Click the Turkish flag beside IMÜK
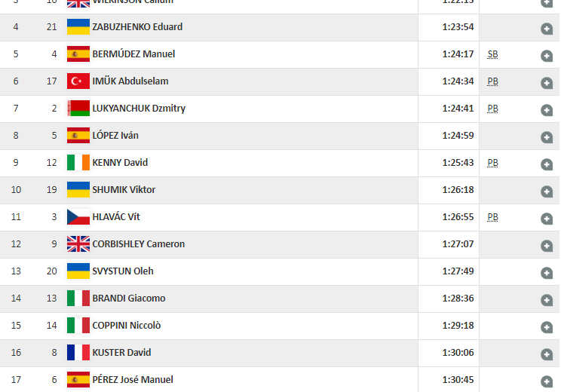The image size is (561, 392). point(78,81)
